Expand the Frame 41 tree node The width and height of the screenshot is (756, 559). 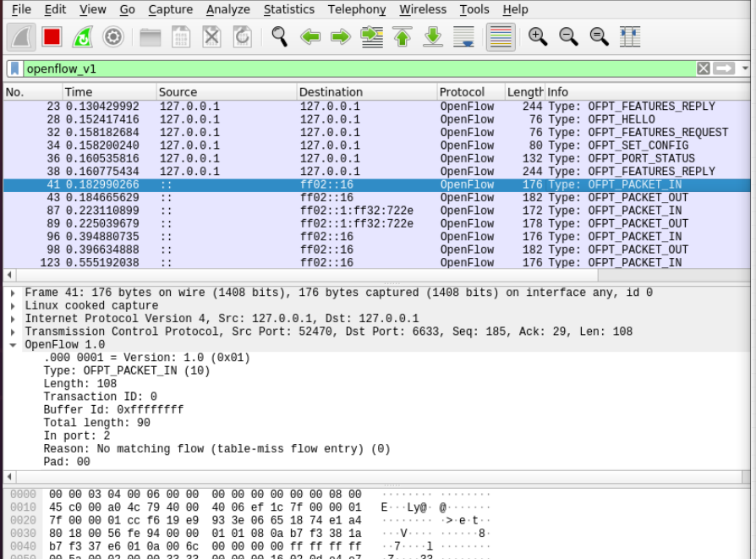click(x=13, y=293)
